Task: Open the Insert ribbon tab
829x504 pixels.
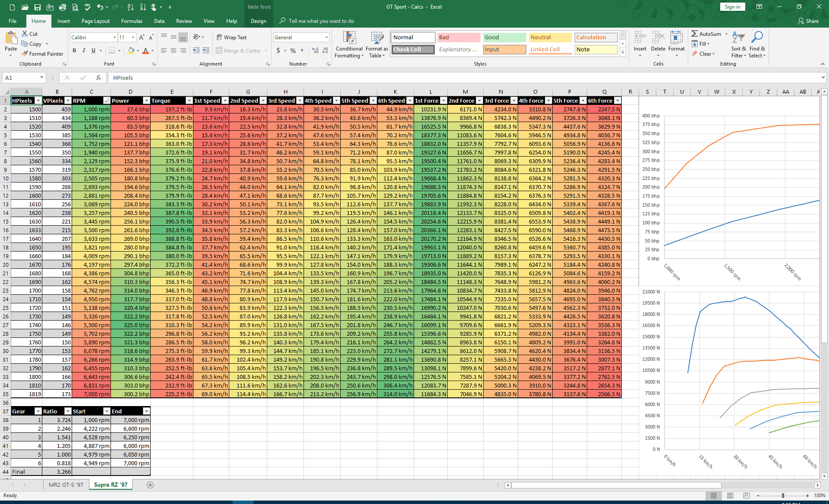Action: (63, 21)
